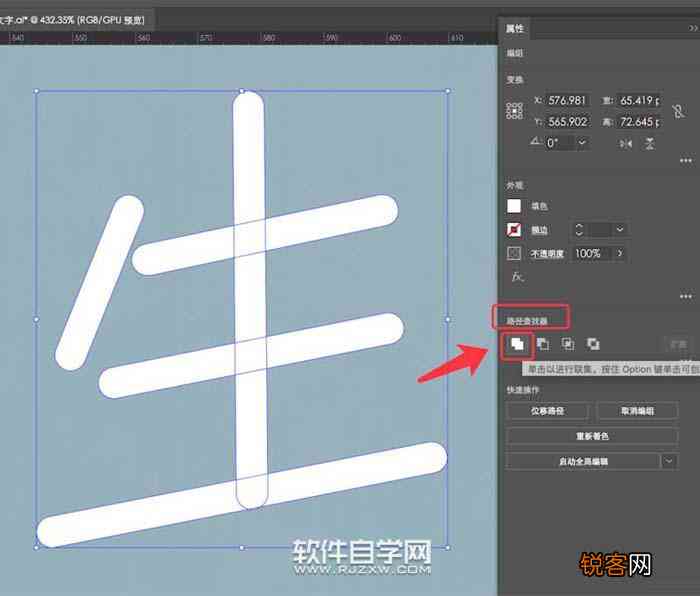This screenshot has height=596, width=700.
Task: Click the 描边 label
Action: [x=539, y=230]
